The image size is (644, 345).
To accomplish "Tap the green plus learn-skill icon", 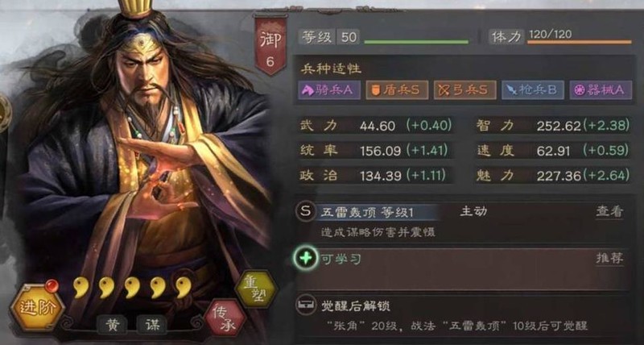I will pos(306,258).
